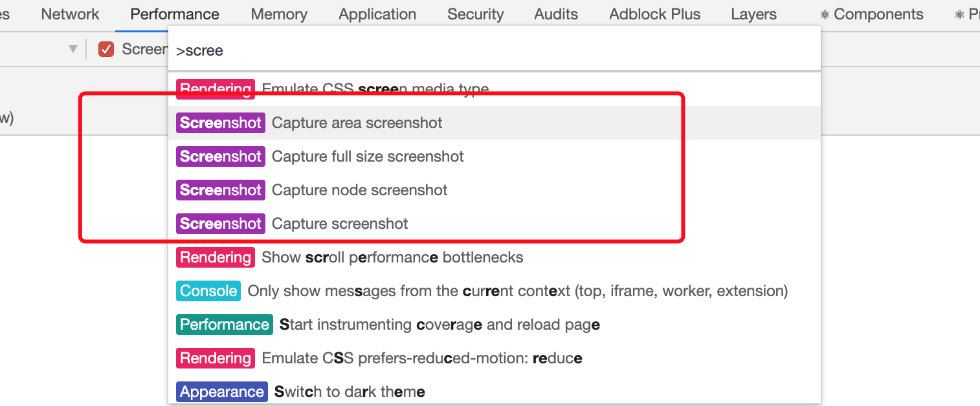This screenshot has width=980, height=406.
Task: Click the command menu input with '>scree'
Action: pyautogui.click(x=495, y=50)
